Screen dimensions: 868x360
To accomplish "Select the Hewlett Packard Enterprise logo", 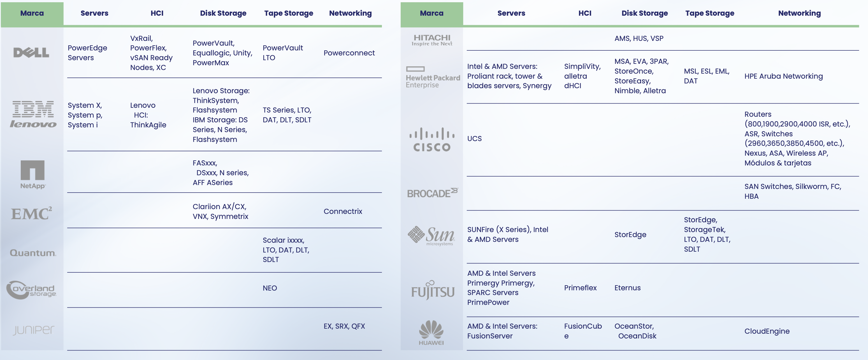I will point(432,78).
